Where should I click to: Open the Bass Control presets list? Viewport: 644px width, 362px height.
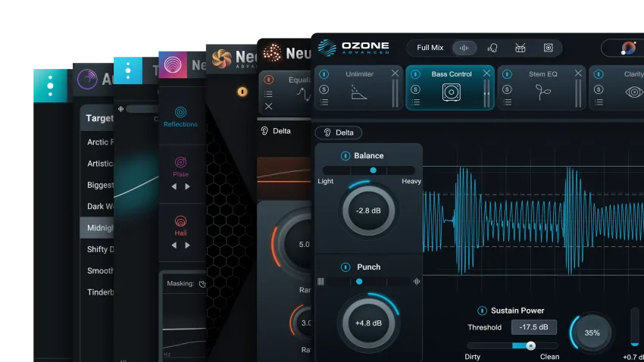(415, 102)
